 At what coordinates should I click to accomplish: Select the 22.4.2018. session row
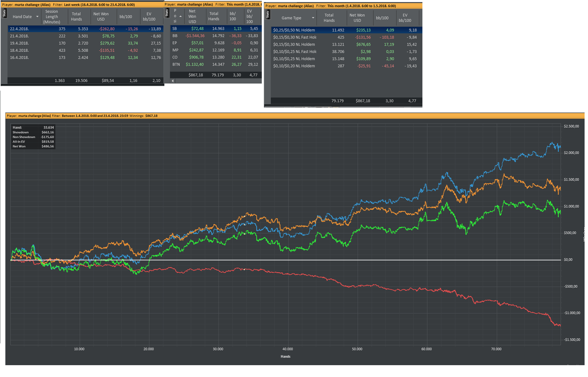(x=86, y=29)
